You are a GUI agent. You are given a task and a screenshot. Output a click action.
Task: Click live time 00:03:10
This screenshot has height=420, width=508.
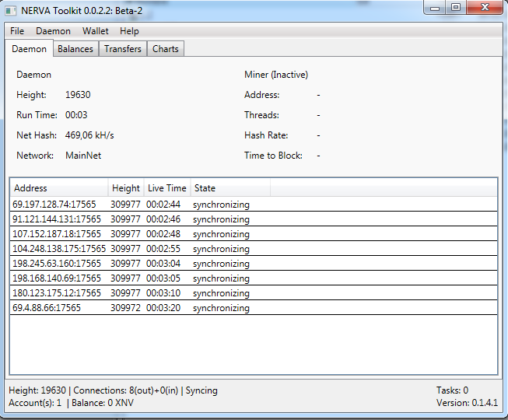163,293
